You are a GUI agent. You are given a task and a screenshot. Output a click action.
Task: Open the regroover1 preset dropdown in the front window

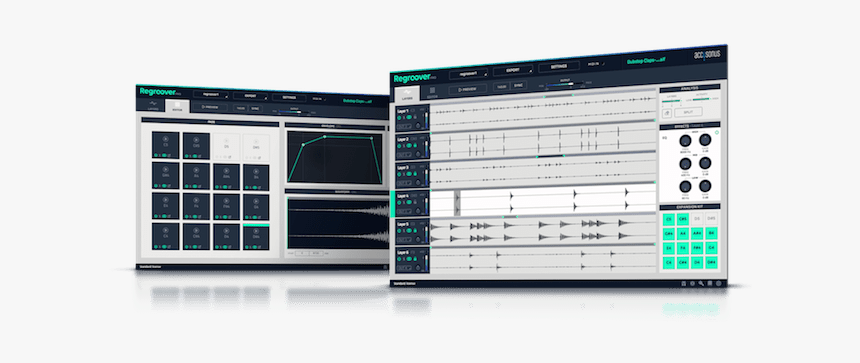(468, 73)
